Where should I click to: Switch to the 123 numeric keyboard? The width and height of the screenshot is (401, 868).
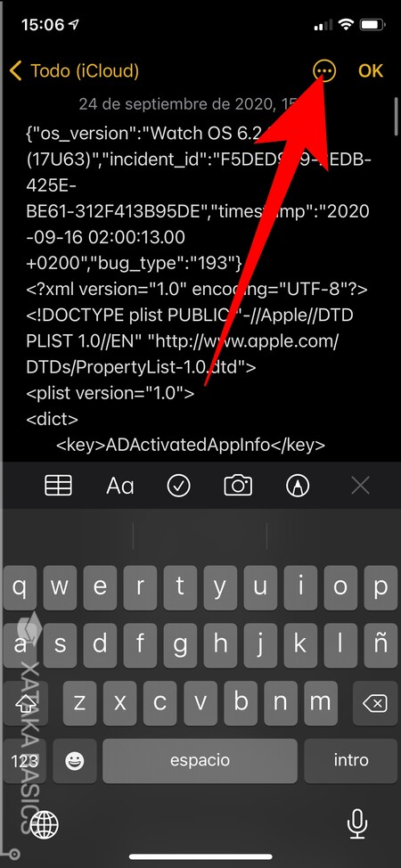tap(25, 762)
